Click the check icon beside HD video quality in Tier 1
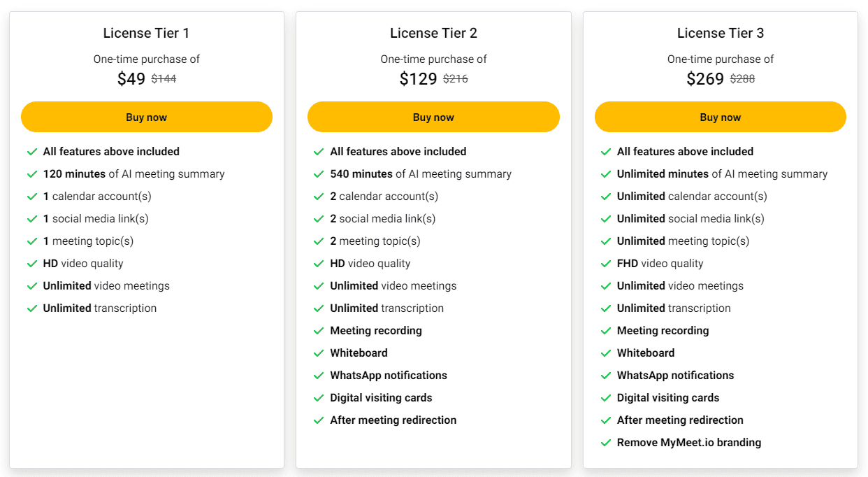This screenshot has width=868, height=477. (32, 263)
